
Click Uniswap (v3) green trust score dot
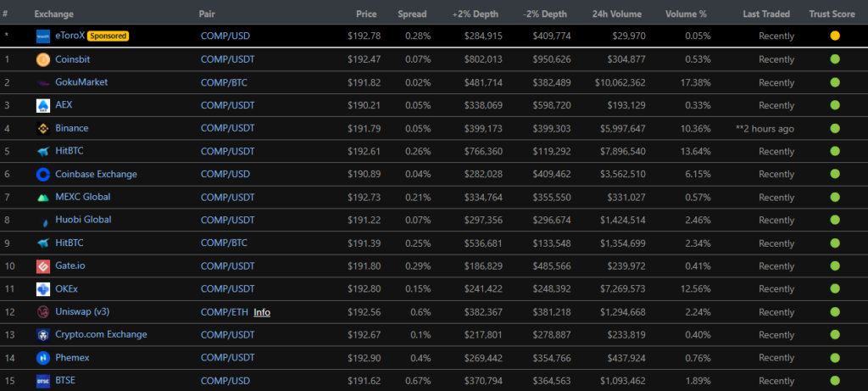pyautogui.click(x=835, y=312)
